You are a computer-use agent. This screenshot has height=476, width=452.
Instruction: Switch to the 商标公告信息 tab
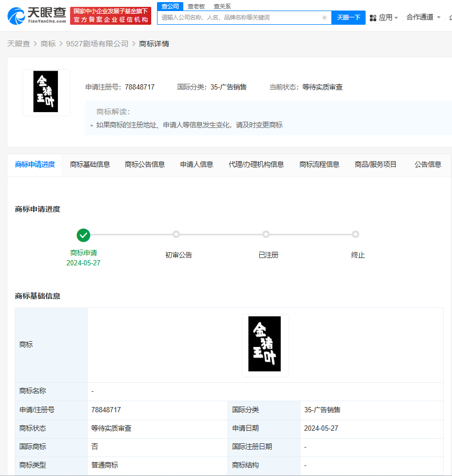pos(144,164)
